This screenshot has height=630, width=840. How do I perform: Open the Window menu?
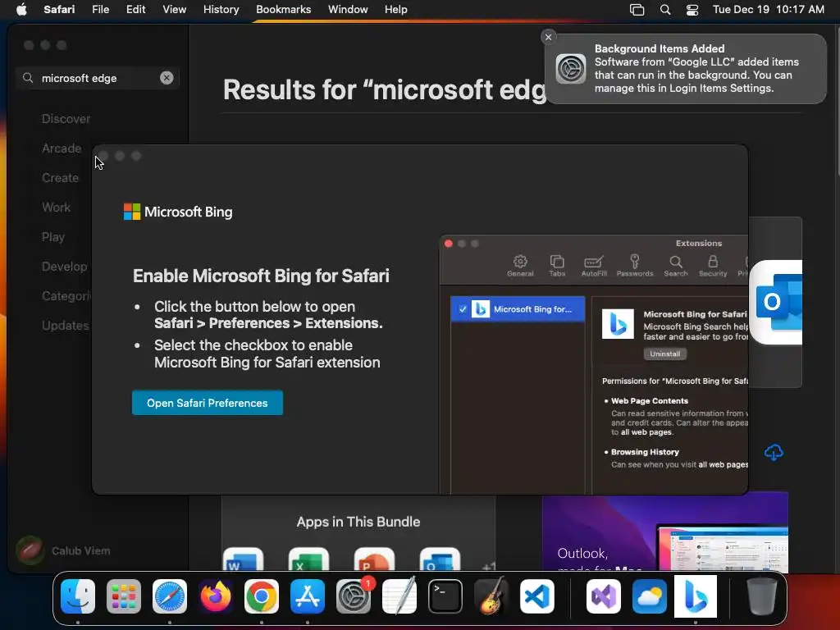pyautogui.click(x=348, y=10)
